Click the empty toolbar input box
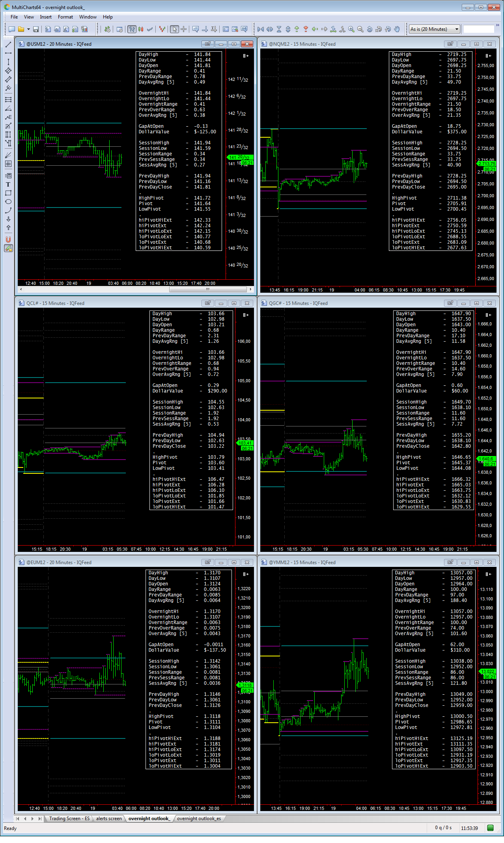Viewport: 504px width, 843px height. [478, 29]
